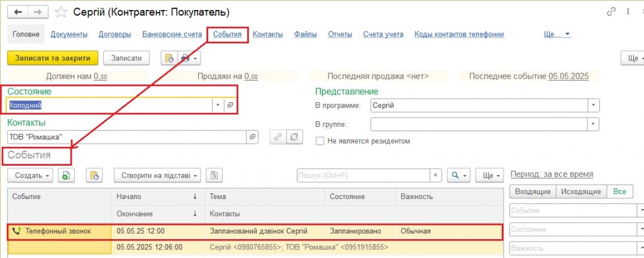The height and width of the screenshot is (258, 644).
Task: Expand the Состояние dropdown with Холодний
Action: (217, 105)
